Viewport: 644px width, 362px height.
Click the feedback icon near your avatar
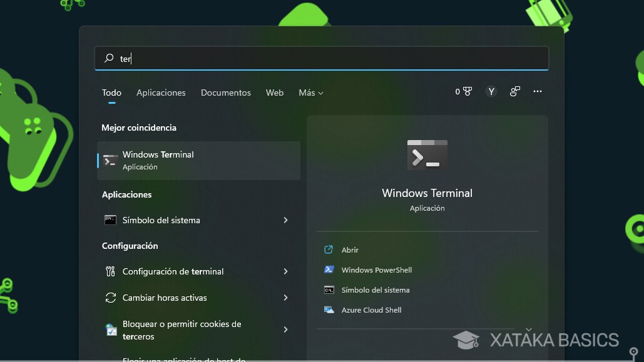514,91
